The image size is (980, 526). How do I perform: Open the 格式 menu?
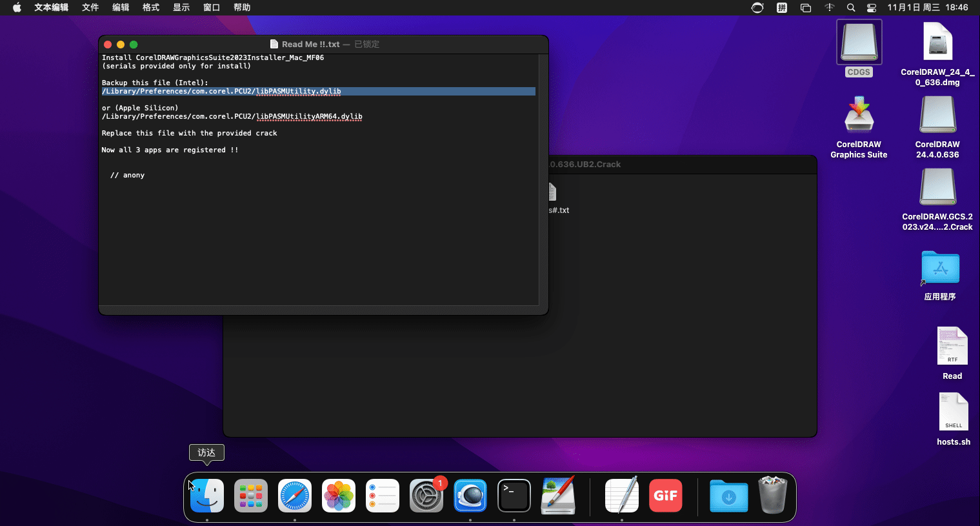coord(151,8)
